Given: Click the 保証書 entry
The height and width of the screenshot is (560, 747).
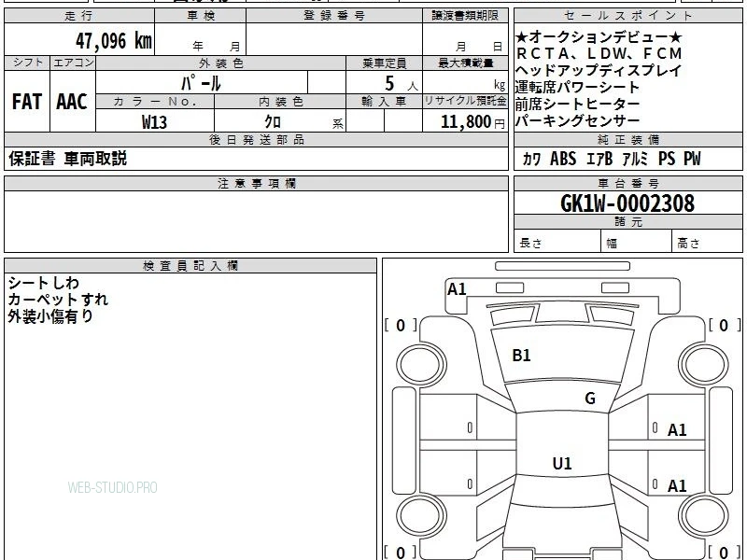Looking at the screenshot, I should pos(32,159).
